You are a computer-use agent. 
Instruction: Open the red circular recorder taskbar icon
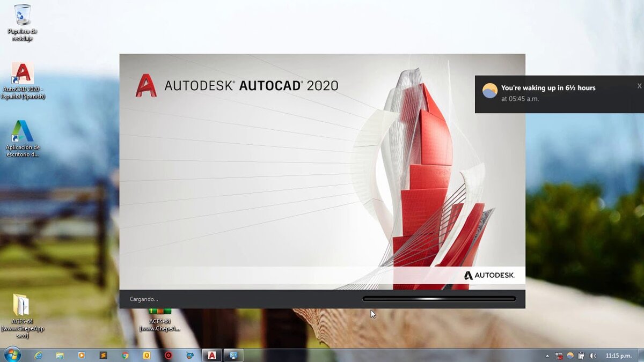coord(169,355)
